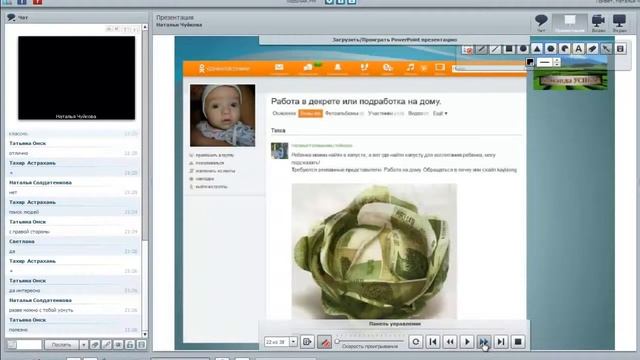Viewport: 640px width, 360px height.
Task: Click the search field in orange bar
Action: pos(489,69)
